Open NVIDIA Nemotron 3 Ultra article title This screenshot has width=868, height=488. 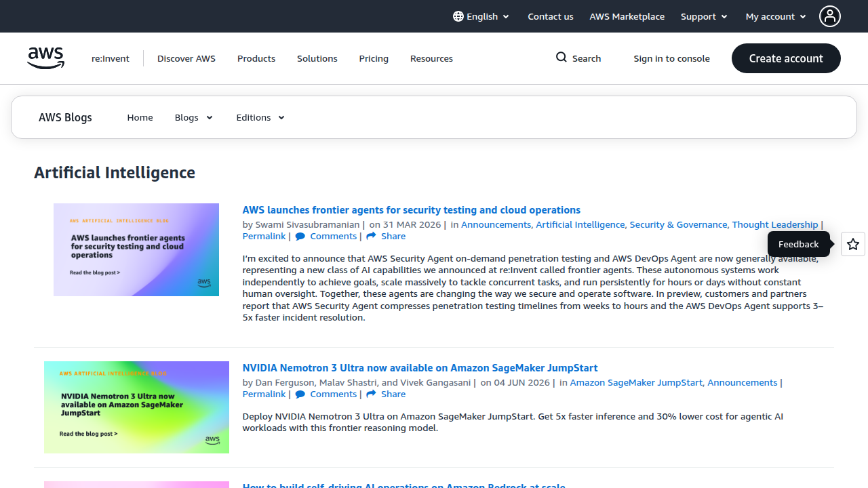click(420, 368)
